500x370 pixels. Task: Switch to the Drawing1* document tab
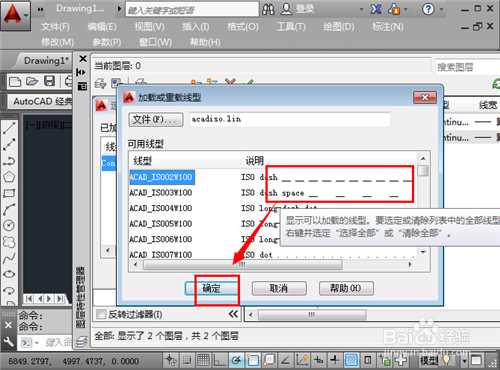[46, 61]
